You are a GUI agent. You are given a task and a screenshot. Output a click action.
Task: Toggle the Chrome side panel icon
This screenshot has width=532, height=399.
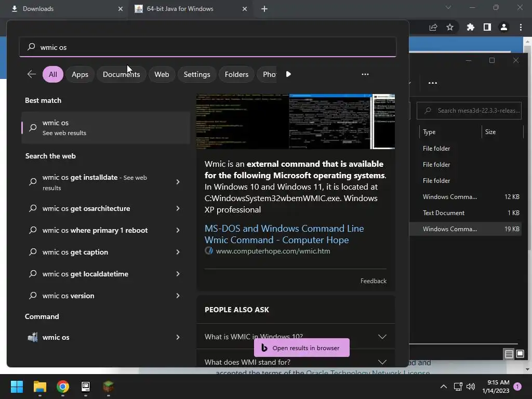click(487, 27)
